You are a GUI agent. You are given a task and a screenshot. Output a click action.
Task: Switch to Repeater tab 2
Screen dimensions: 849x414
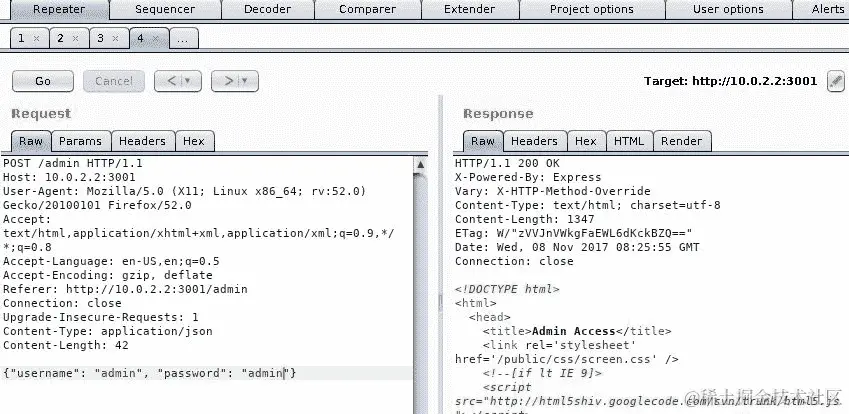click(61, 38)
